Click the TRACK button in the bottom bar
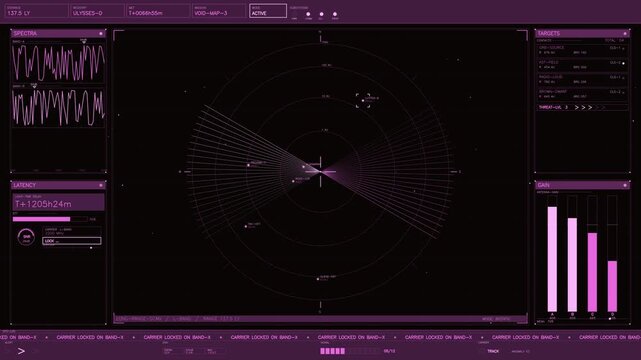The image size is (641, 360). pyautogui.click(x=493, y=351)
